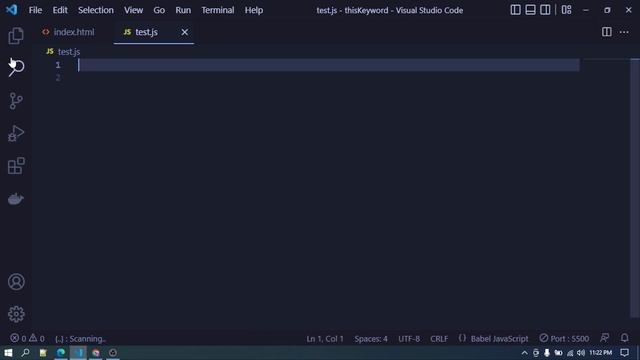Click the taskbar clock 11:22 PM

tap(600, 353)
